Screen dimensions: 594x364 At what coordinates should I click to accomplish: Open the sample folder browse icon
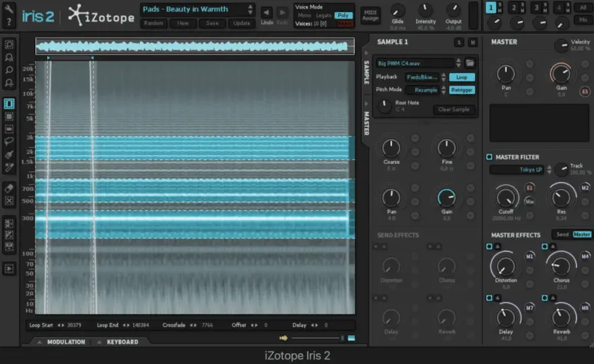[x=470, y=63]
